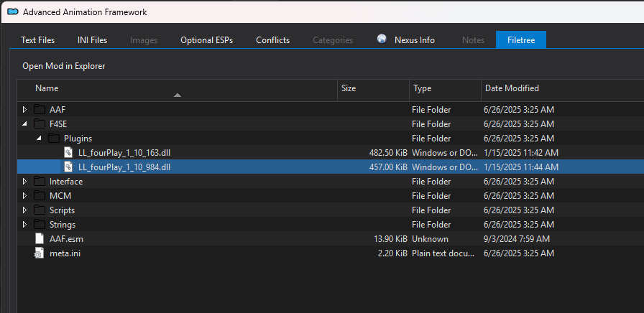
Task: Click the 2.20 KiB size value
Action: (392, 253)
